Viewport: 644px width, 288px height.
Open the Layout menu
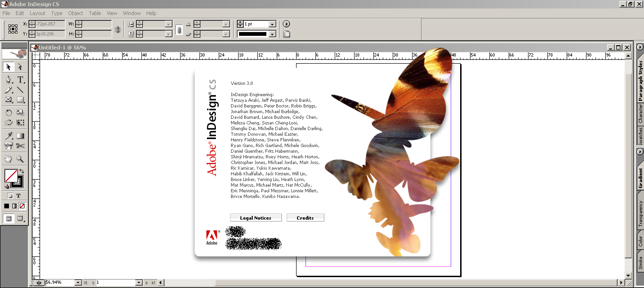38,13
